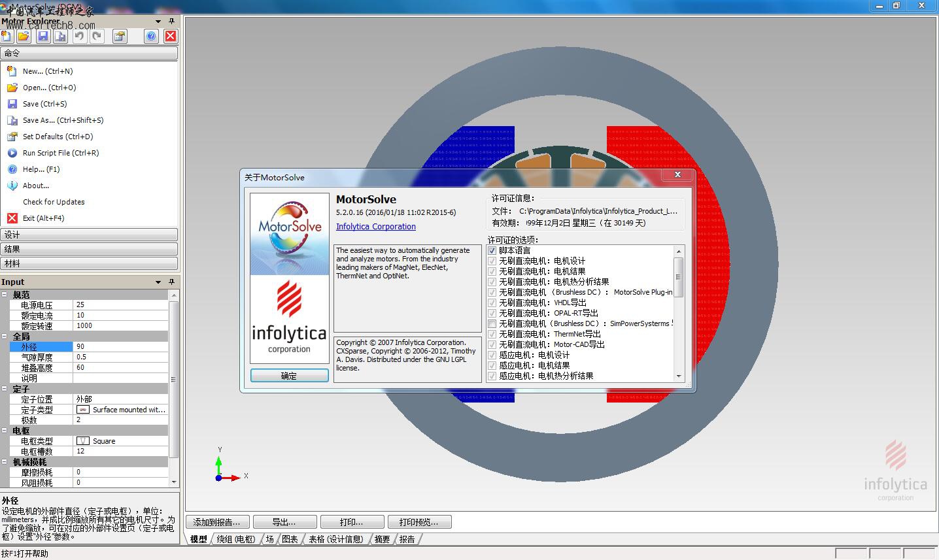Click 导出... button

click(x=284, y=522)
